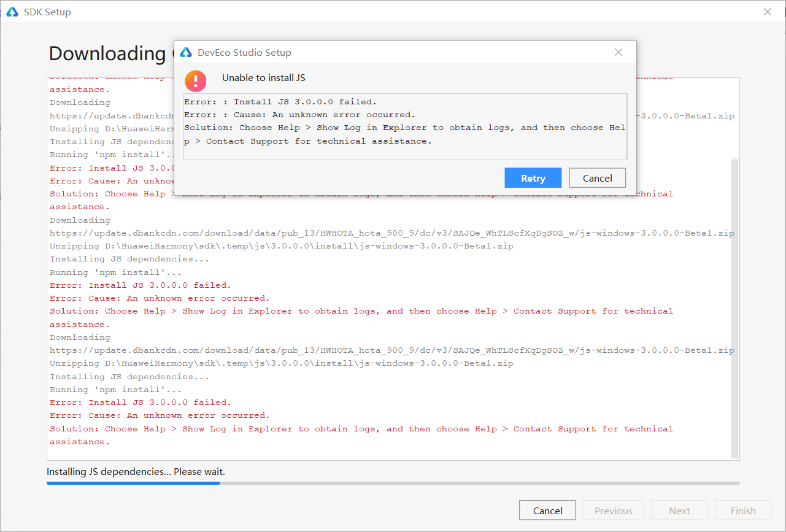The width and height of the screenshot is (786, 532).
Task: Dismiss the error dialog with its X button
Action: coord(618,52)
